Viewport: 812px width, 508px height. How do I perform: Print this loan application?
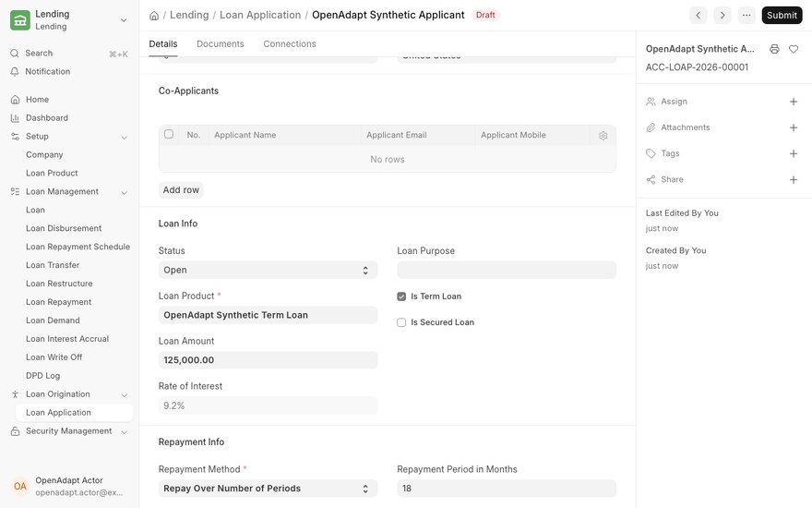click(x=774, y=49)
